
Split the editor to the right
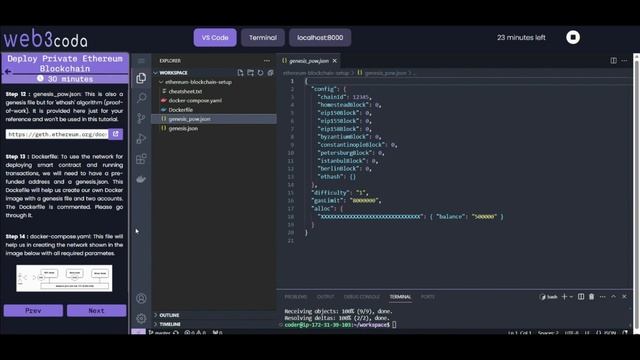pos(613,60)
